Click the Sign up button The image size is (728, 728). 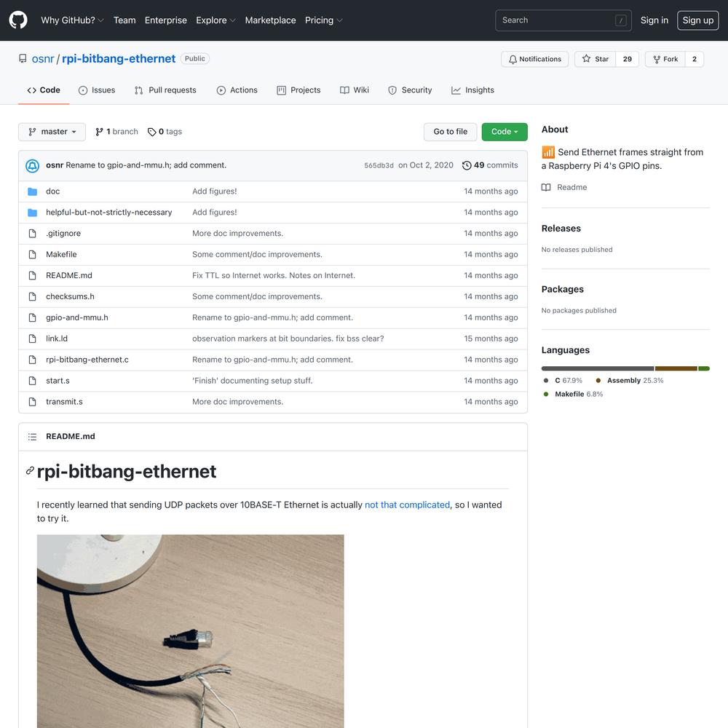[698, 20]
